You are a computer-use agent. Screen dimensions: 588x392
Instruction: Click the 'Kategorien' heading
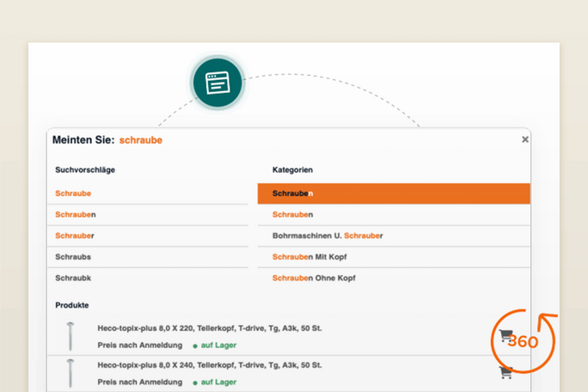pyautogui.click(x=292, y=170)
